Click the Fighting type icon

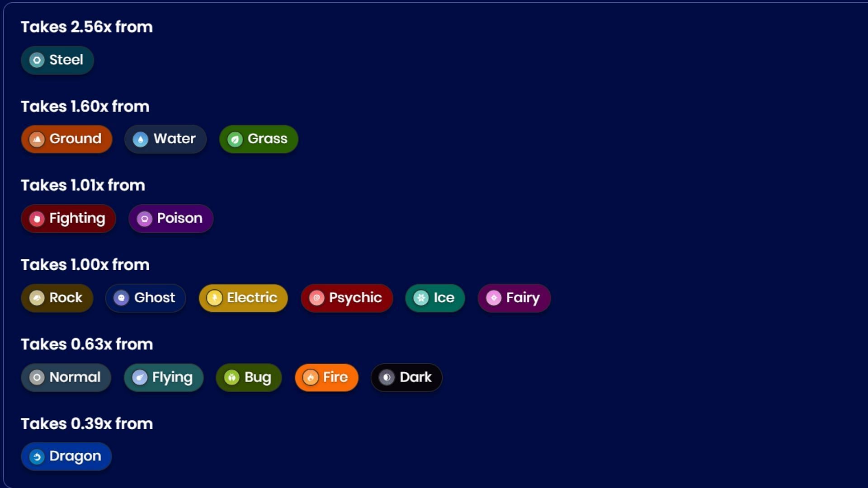[37, 218]
